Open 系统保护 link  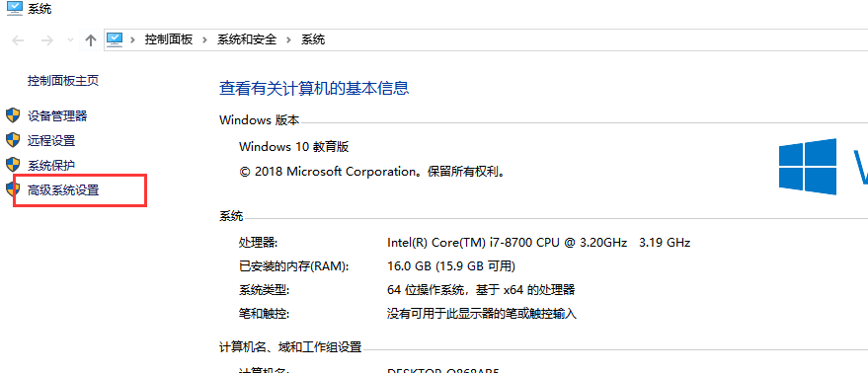click(51, 165)
